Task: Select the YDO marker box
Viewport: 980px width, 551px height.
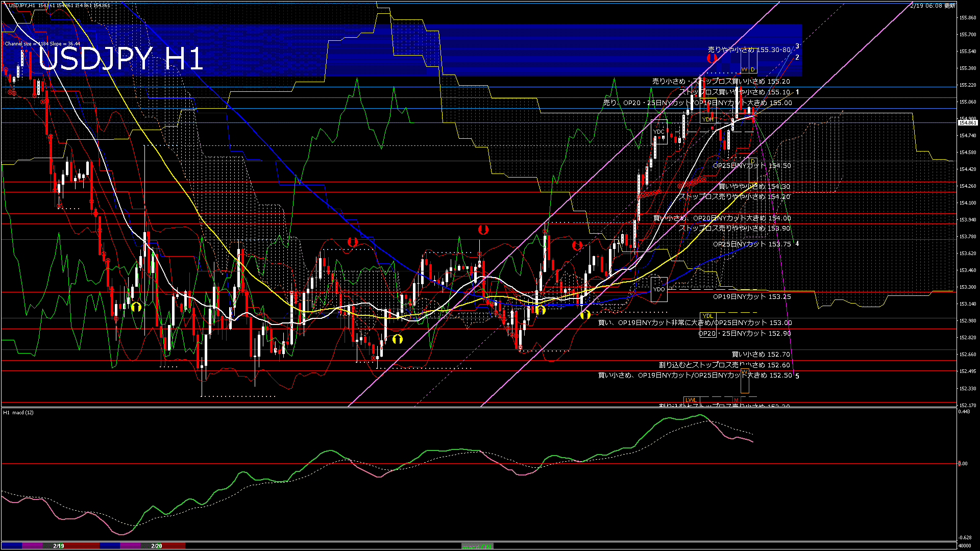Action: click(659, 289)
